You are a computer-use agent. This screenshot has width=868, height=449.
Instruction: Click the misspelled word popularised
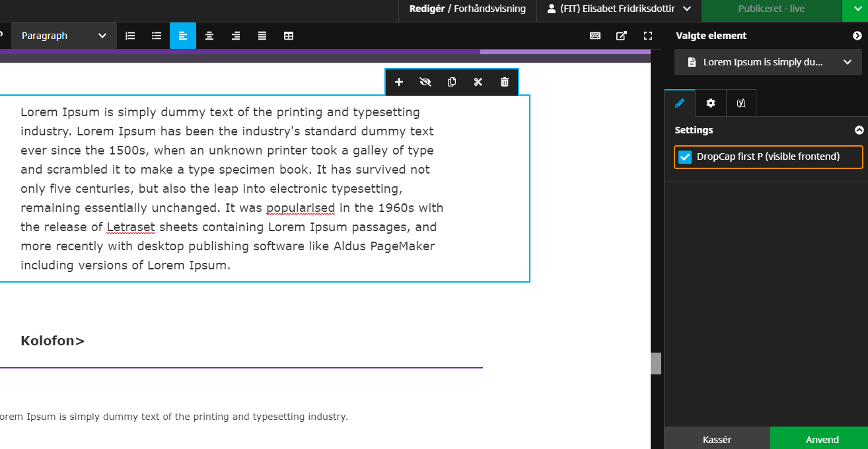click(x=301, y=208)
